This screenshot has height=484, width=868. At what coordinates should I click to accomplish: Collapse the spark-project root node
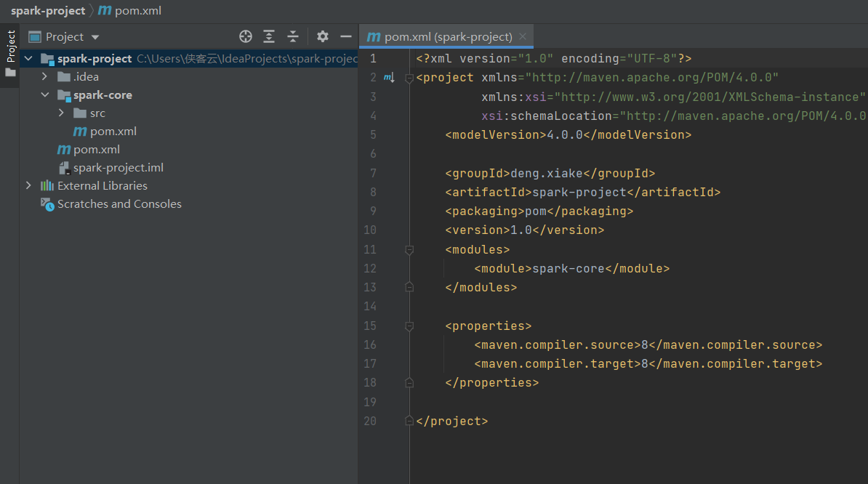28,58
